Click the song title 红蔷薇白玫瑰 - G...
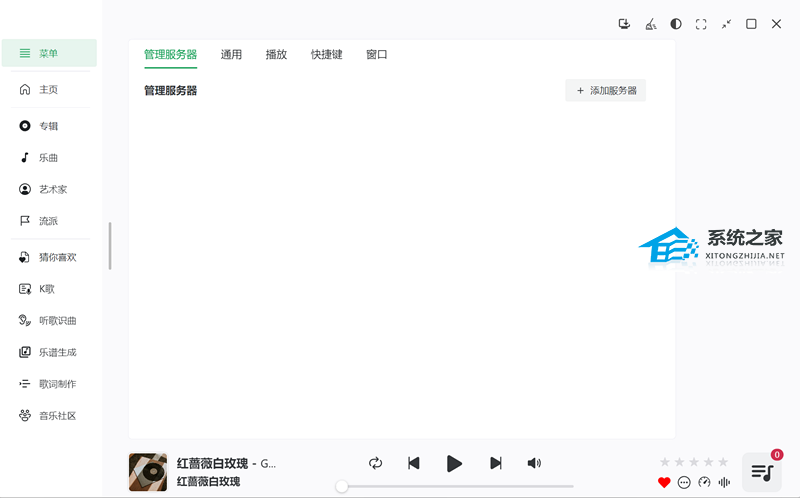Screen dimensions: 800x498 tap(227, 463)
